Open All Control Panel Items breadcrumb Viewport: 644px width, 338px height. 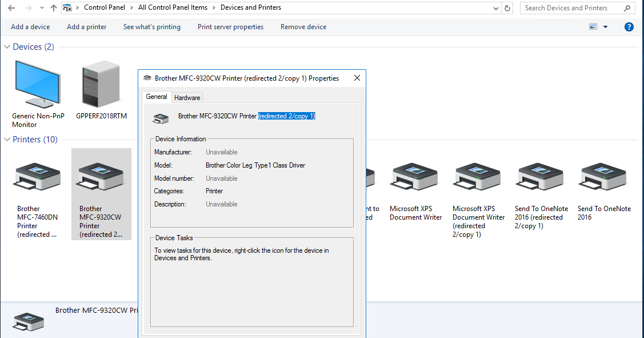[x=173, y=7]
